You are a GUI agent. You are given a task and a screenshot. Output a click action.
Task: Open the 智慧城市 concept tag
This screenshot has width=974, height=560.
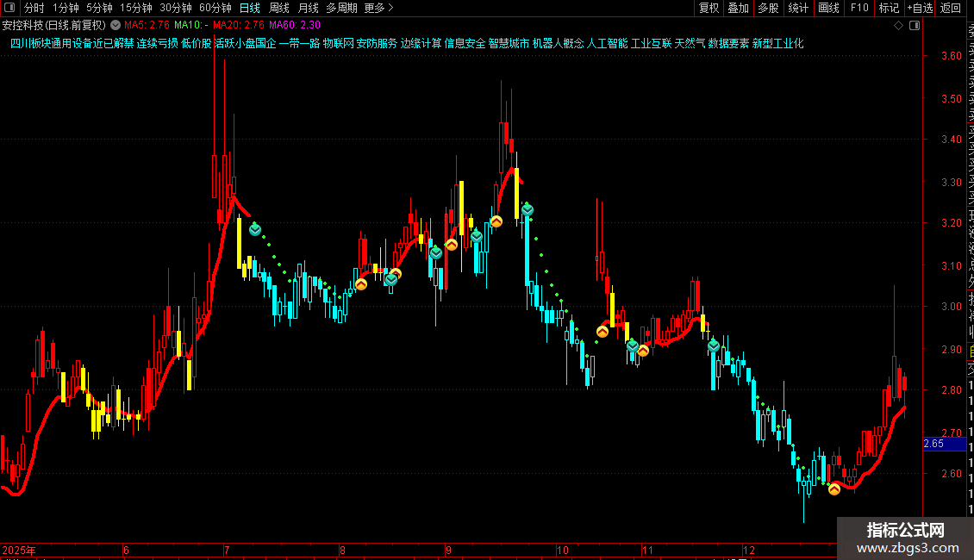click(509, 43)
